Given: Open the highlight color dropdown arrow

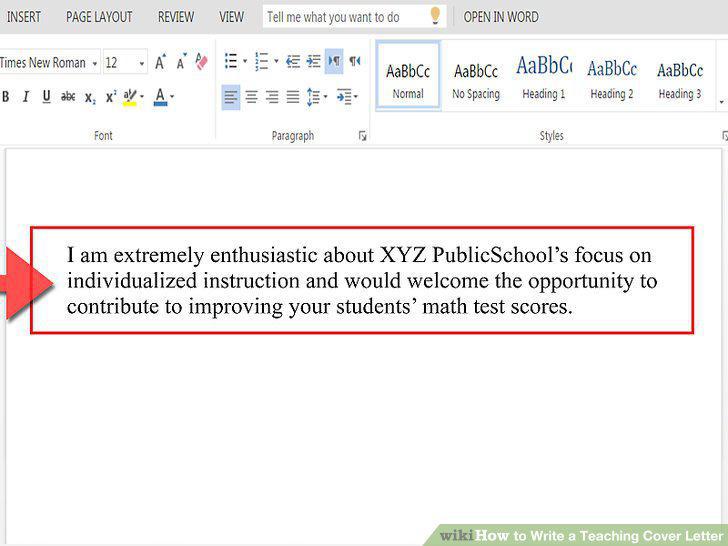Looking at the screenshot, I should click(x=142, y=97).
